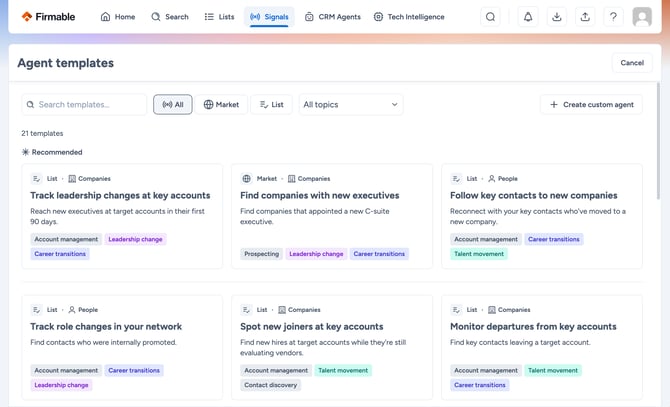Open CRM Agents
Viewport: 670px width, 407px height.
333,17
